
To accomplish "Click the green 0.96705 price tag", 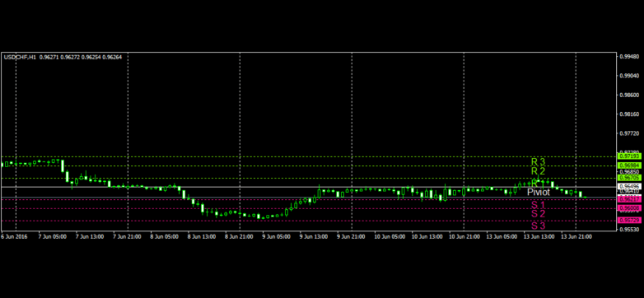I will tap(629, 178).
